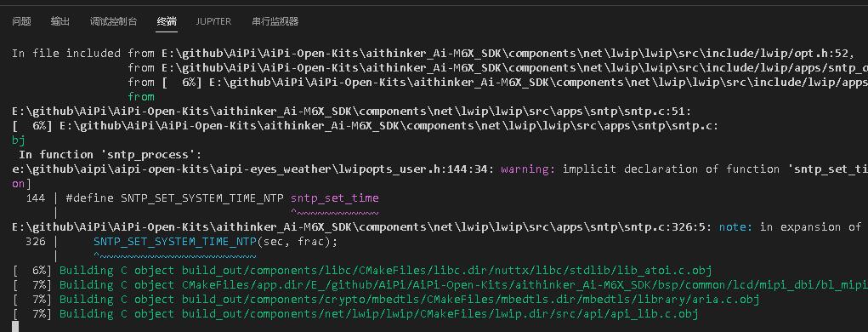The image size is (868, 332).
Task: Click the aria.c.obj build line
Action: tap(386, 300)
